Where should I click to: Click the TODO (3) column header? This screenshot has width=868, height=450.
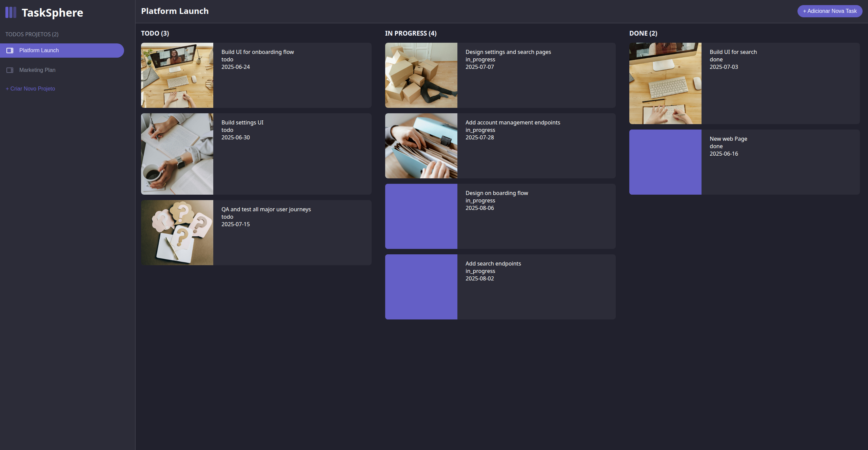tap(155, 34)
